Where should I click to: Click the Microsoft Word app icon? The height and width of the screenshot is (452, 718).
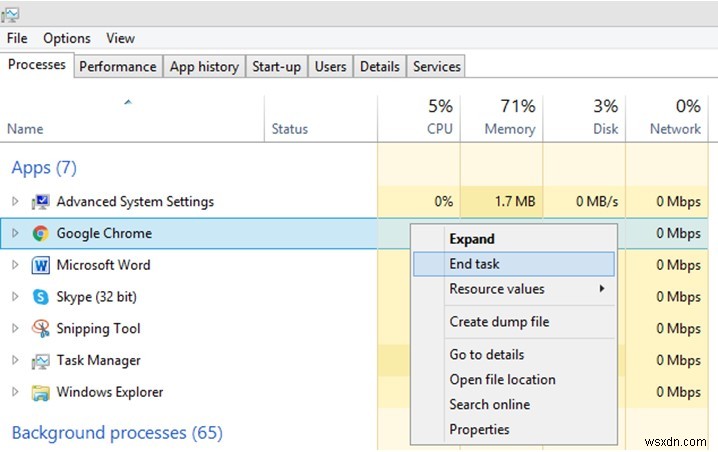[x=41, y=265]
